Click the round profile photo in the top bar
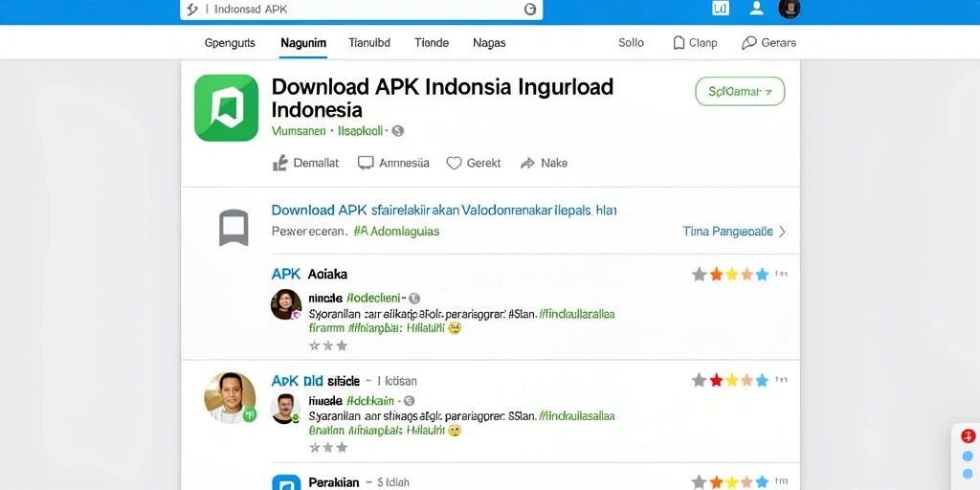 click(x=789, y=8)
